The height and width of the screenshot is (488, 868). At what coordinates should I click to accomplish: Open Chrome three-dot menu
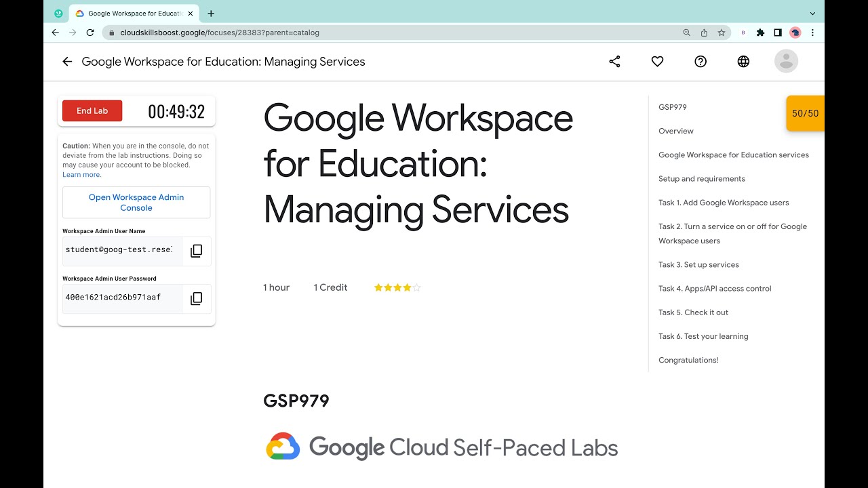(x=812, y=33)
